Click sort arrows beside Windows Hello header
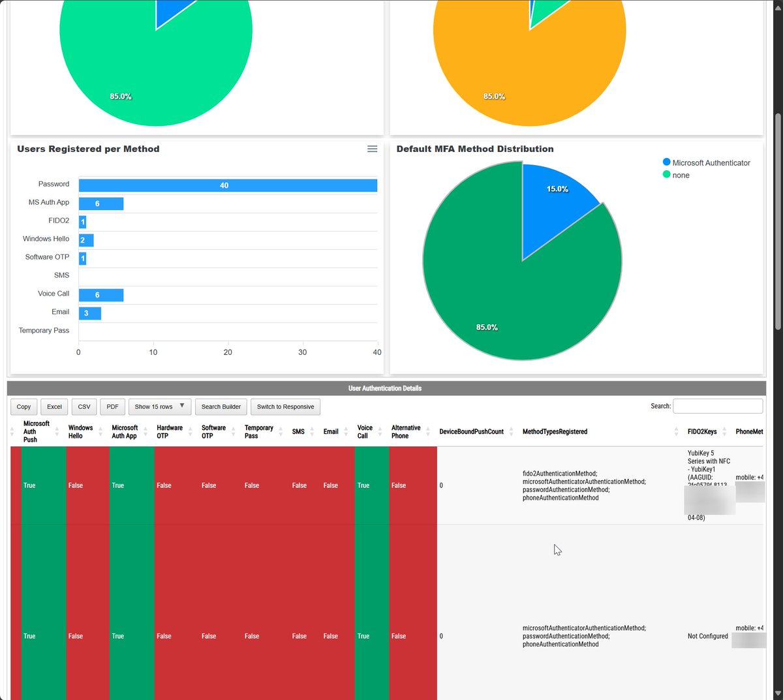The image size is (783, 700). tap(100, 432)
